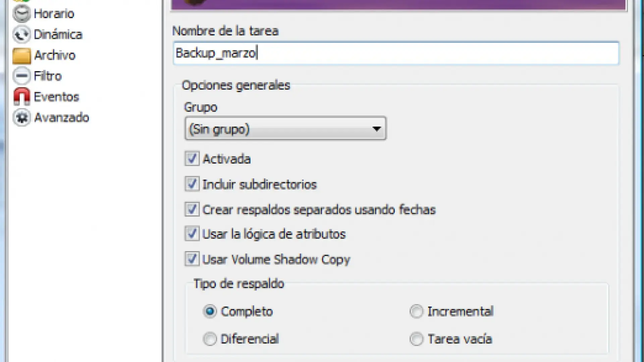The height and width of the screenshot is (362, 644).
Task: Open the Archivo folder icon
Action: point(21,55)
